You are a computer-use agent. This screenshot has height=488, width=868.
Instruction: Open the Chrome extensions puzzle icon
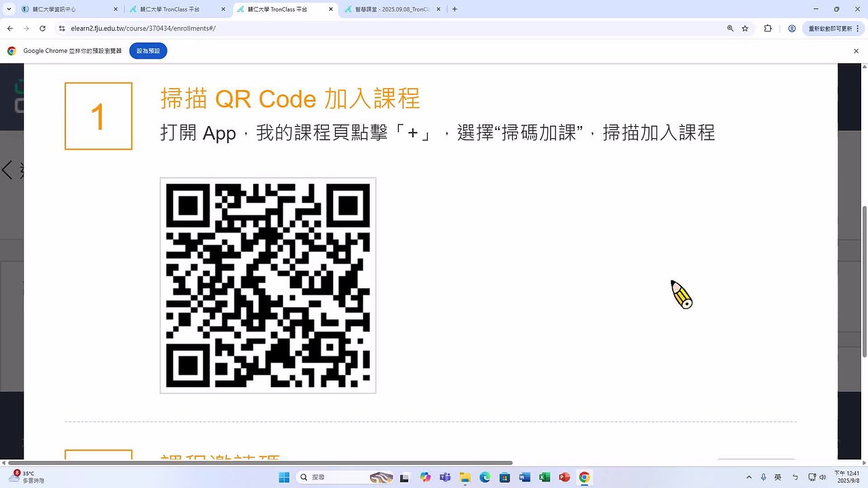pyautogui.click(x=768, y=28)
